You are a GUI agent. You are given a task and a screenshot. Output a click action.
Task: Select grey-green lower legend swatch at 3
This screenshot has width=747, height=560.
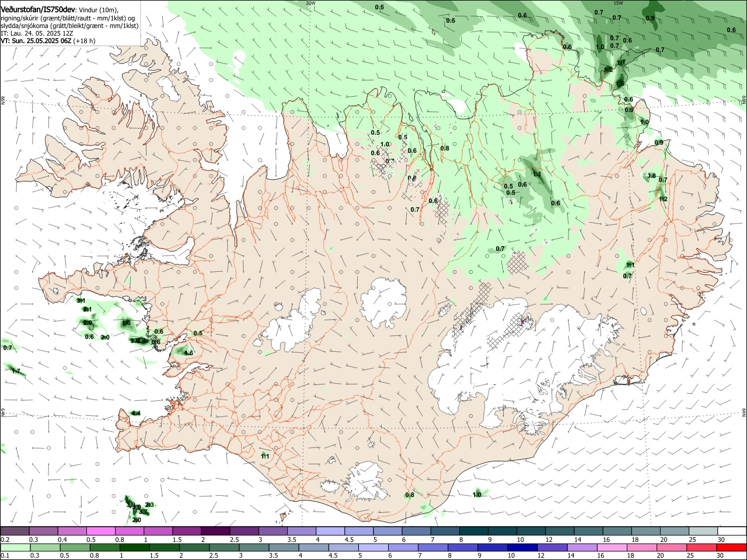coord(254,547)
